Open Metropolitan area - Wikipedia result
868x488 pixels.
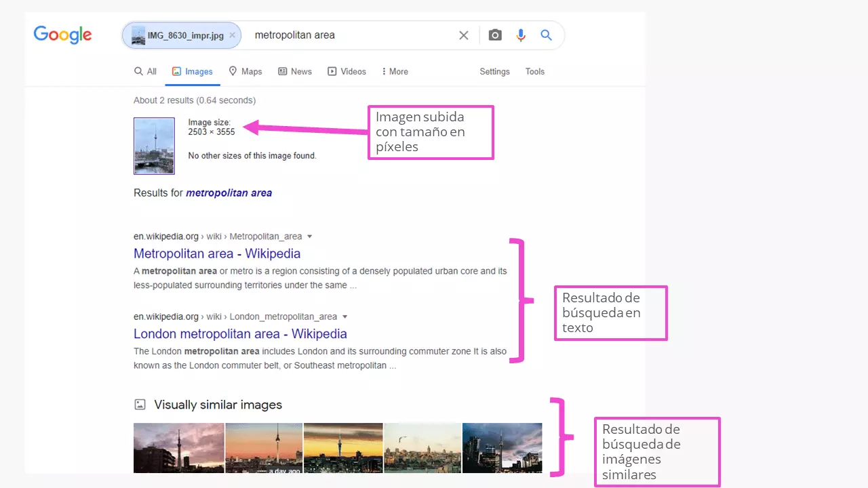217,253
